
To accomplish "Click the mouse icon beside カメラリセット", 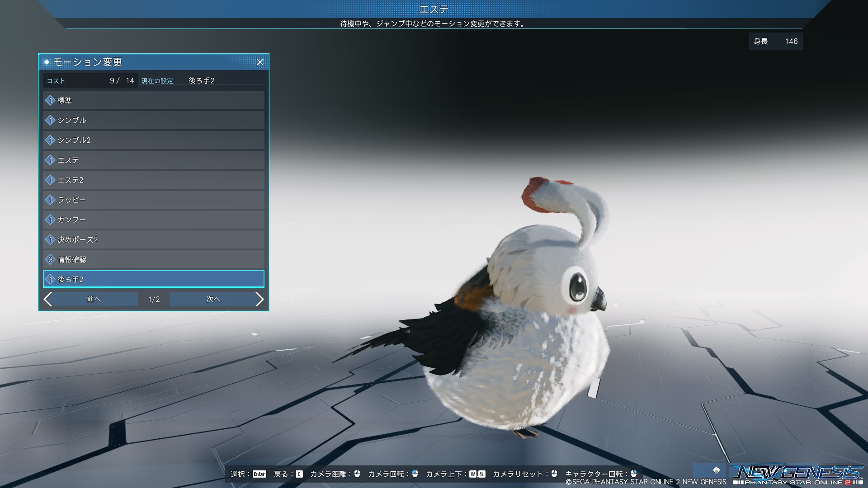I will 554,474.
